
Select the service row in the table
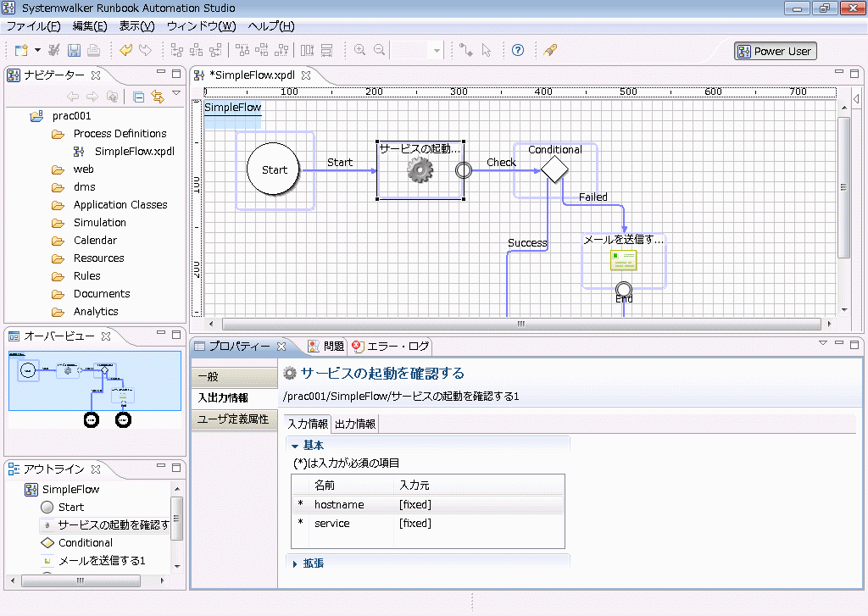click(428, 523)
